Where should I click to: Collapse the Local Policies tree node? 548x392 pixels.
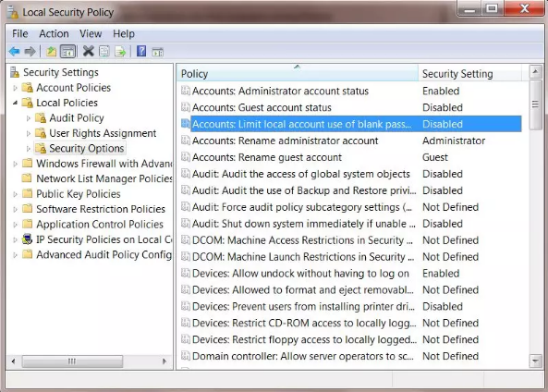pos(15,103)
